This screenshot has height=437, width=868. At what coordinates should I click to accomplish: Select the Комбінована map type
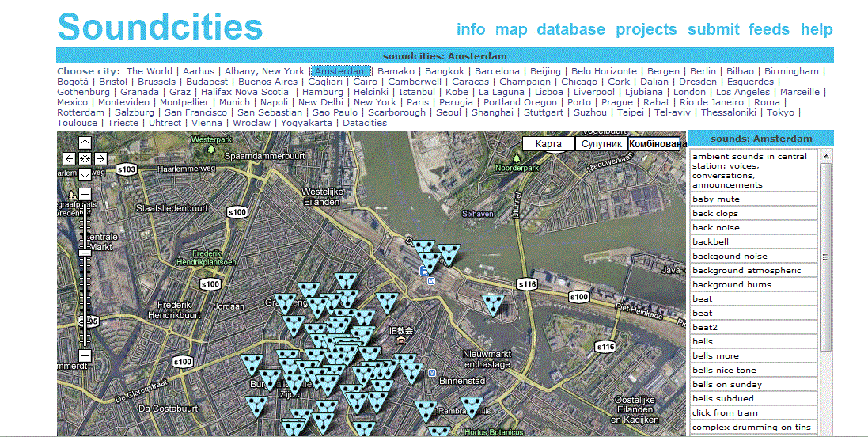tap(658, 144)
